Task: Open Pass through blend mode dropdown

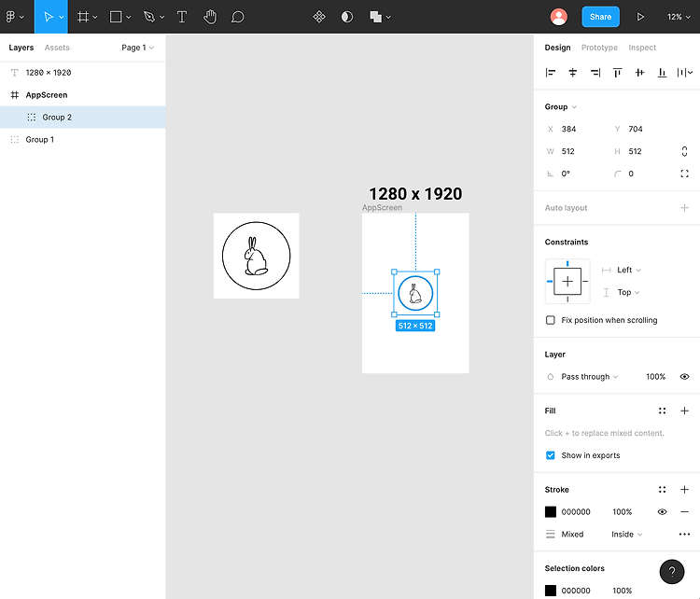Action: coord(589,377)
